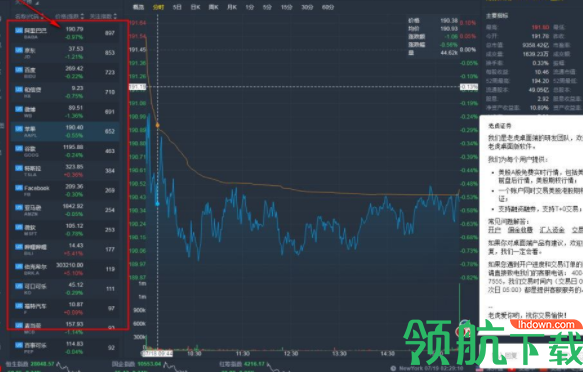This screenshot has height=372, width=583.
Task: Sort watchlist by 价格涨跌 column
Action: pyautogui.click(x=70, y=16)
